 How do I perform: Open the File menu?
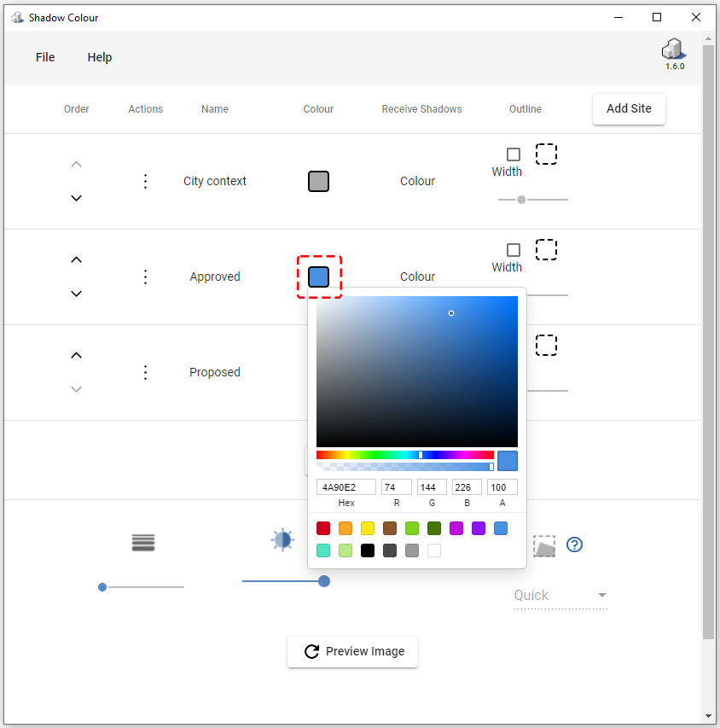(44, 57)
